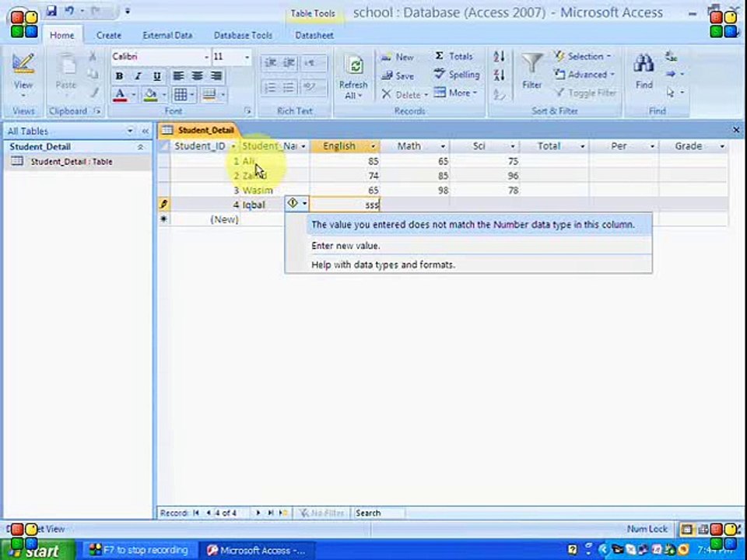Collapse navigation pane with shutter bar button

[x=146, y=131]
